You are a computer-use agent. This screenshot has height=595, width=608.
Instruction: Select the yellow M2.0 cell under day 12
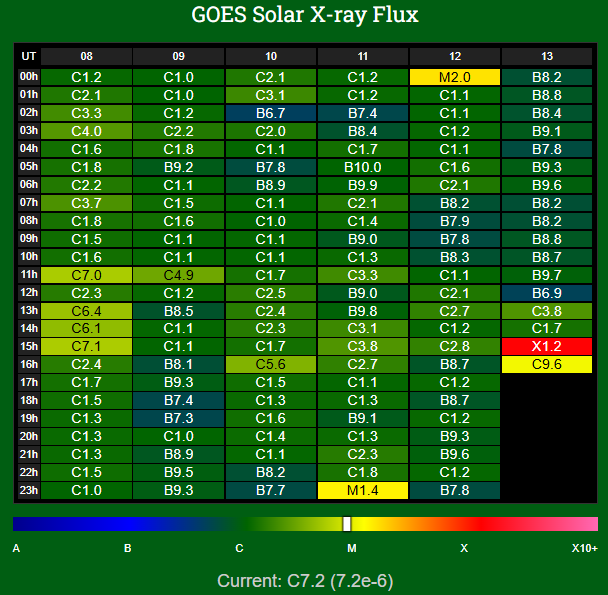(x=455, y=77)
